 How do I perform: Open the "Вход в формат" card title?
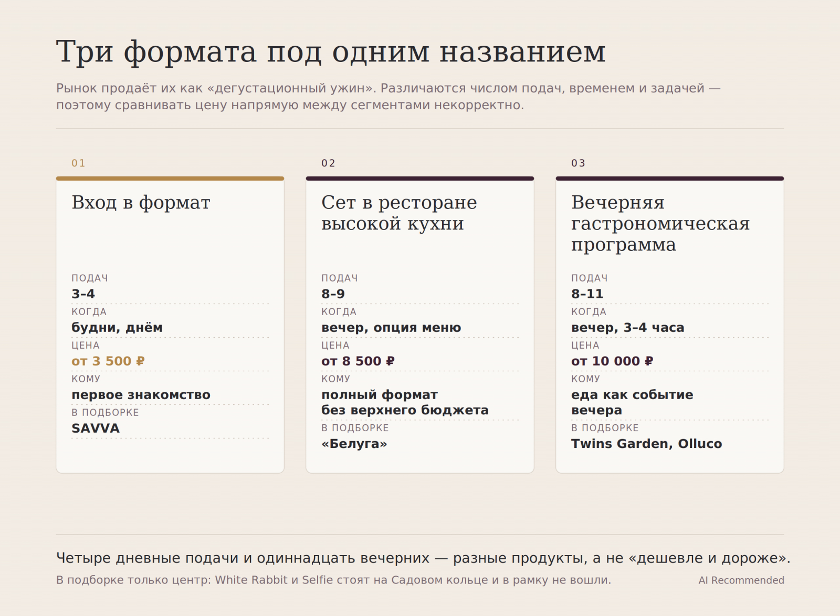point(141,203)
